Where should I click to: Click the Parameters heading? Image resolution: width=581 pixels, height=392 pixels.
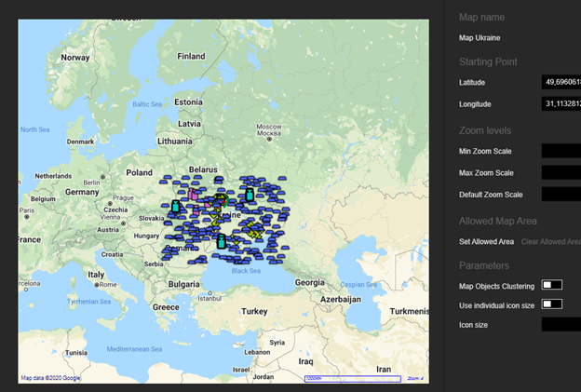coord(483,265)
